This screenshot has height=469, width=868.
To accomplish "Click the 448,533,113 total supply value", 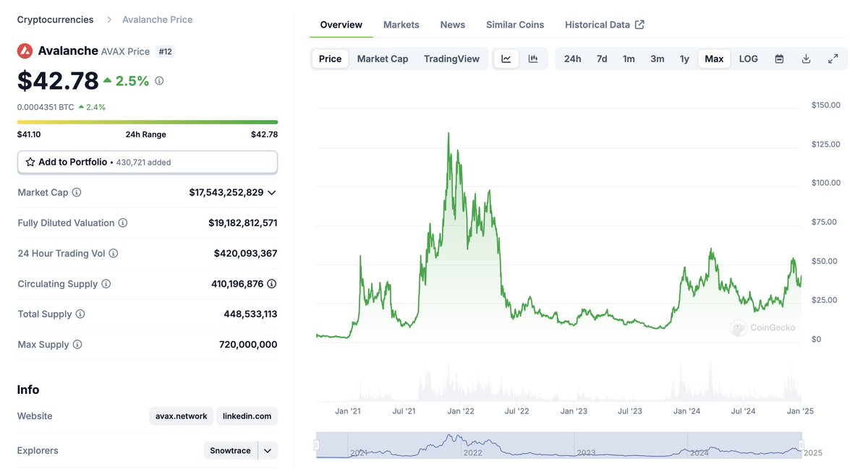I will (250, 314).
